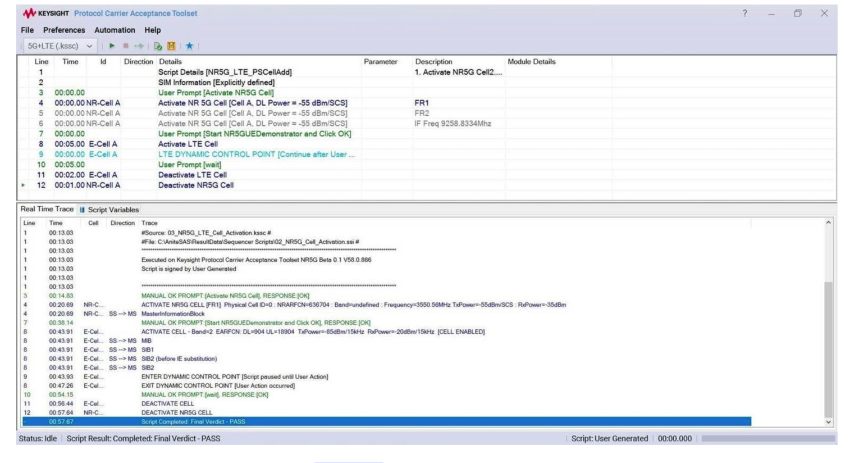
Task: Click the Script Variables tab icon
Action: tap(82, 210)
